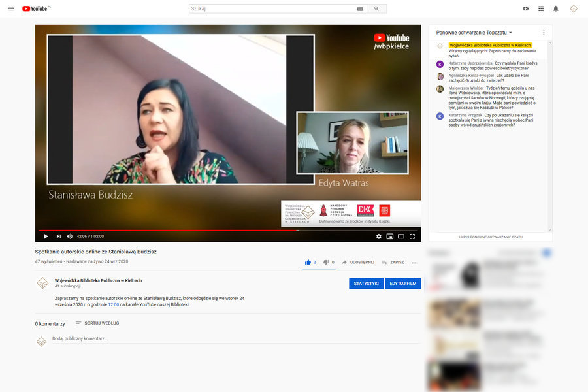Viewport: 588px width, 392px height.
Task: Open player settings gear
Action: pos(378,236)
